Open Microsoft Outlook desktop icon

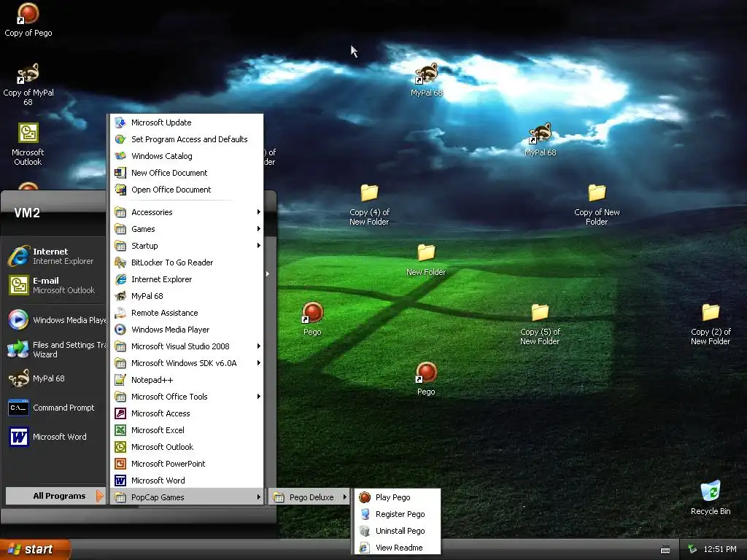[28, 144]
